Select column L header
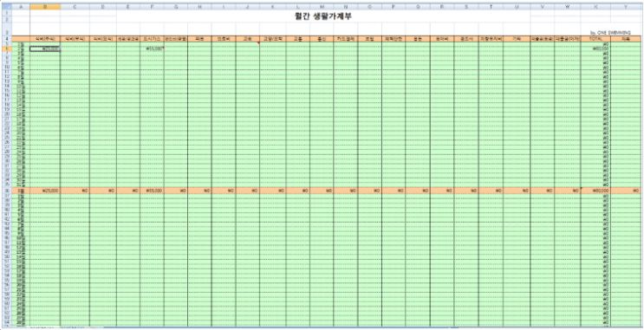The image size is (644, 330). 298,7
